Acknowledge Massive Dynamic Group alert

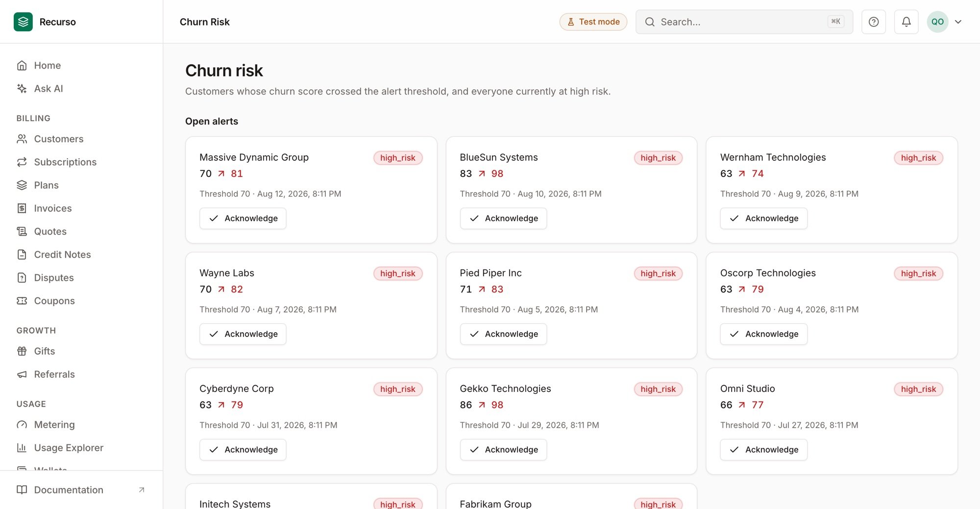click(x=243, y=218)
